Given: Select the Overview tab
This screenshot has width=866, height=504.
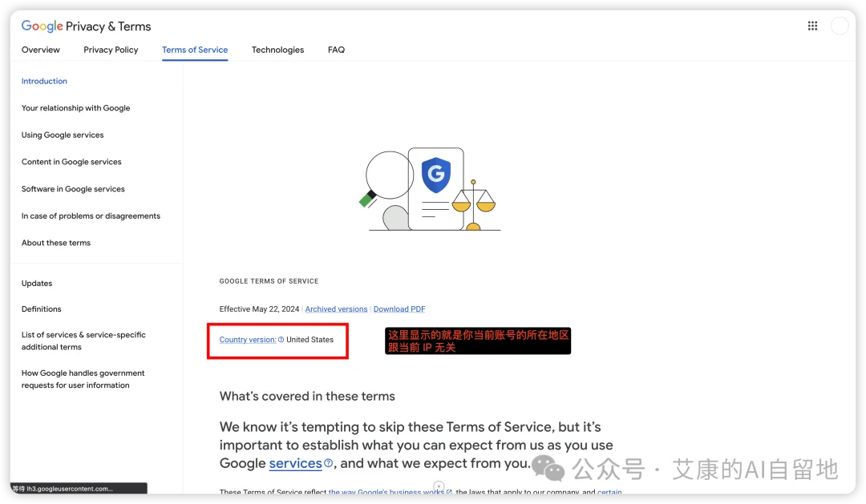Looking at the screenshot, I should point(40,50).
